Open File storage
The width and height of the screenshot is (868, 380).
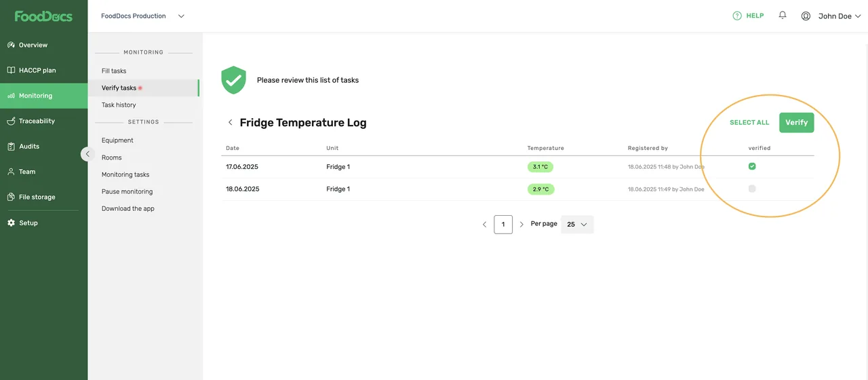(x=43, y=197)
